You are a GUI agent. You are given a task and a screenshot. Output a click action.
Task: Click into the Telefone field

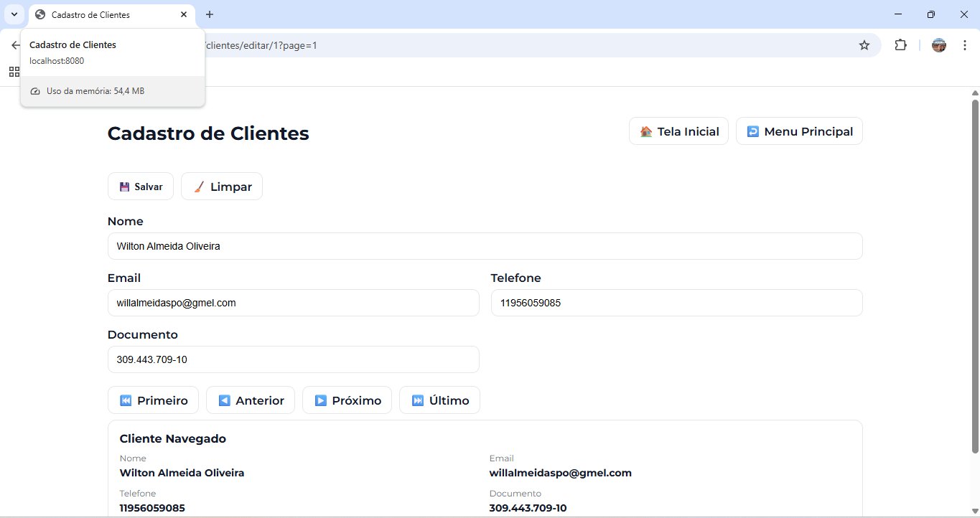676,303
